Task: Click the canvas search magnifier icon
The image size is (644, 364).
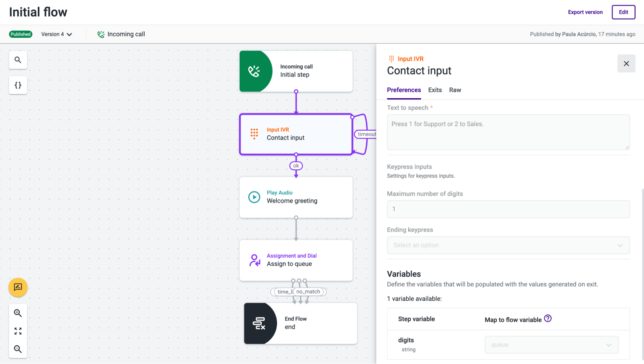Action: pos(18,60)
